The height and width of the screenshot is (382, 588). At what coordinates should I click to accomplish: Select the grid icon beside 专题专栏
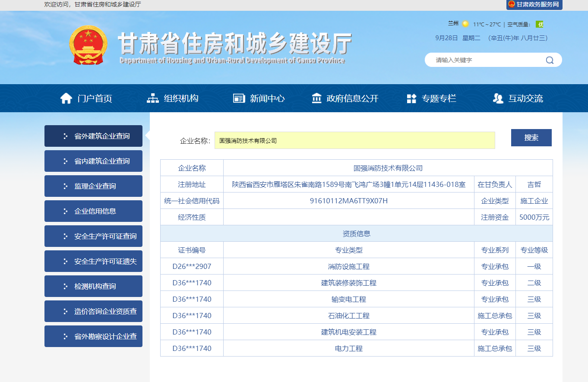coord(411,98)
